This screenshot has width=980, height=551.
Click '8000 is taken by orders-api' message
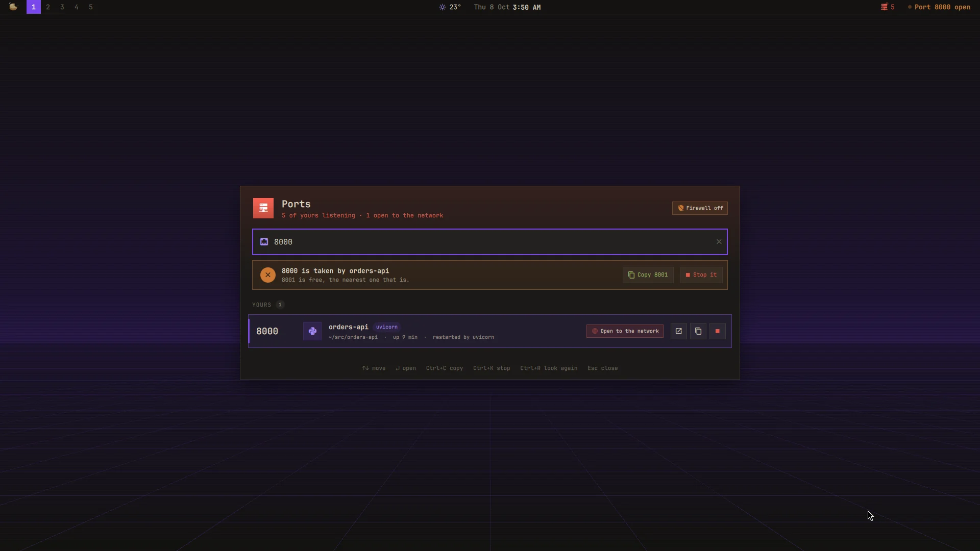tap(335, 271)
